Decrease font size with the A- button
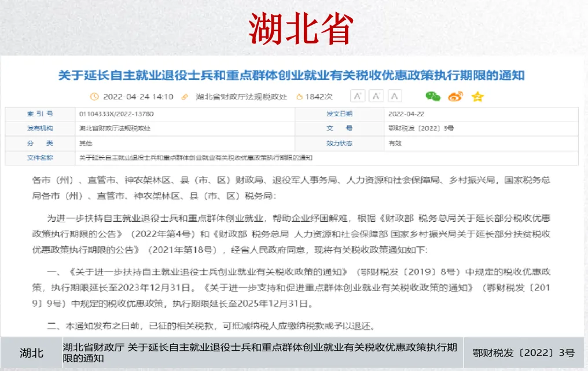588x371 pixels. click(376, 96)
